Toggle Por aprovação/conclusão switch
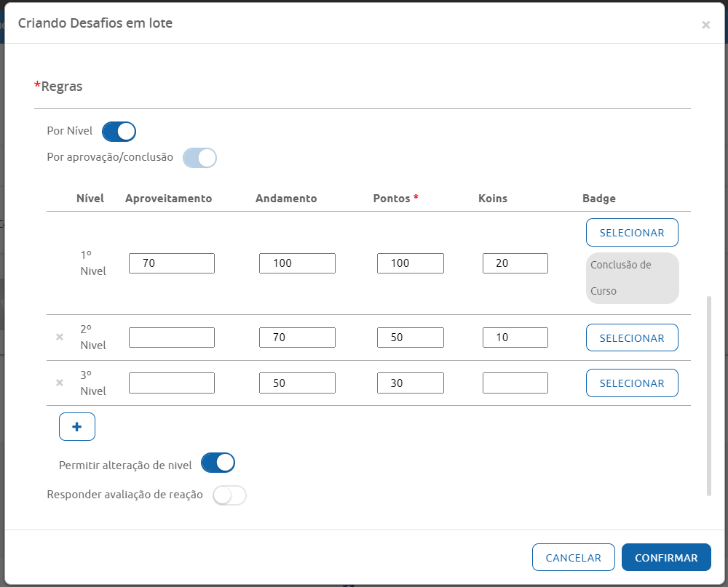728x587 pixels. (x=199, y=158)
